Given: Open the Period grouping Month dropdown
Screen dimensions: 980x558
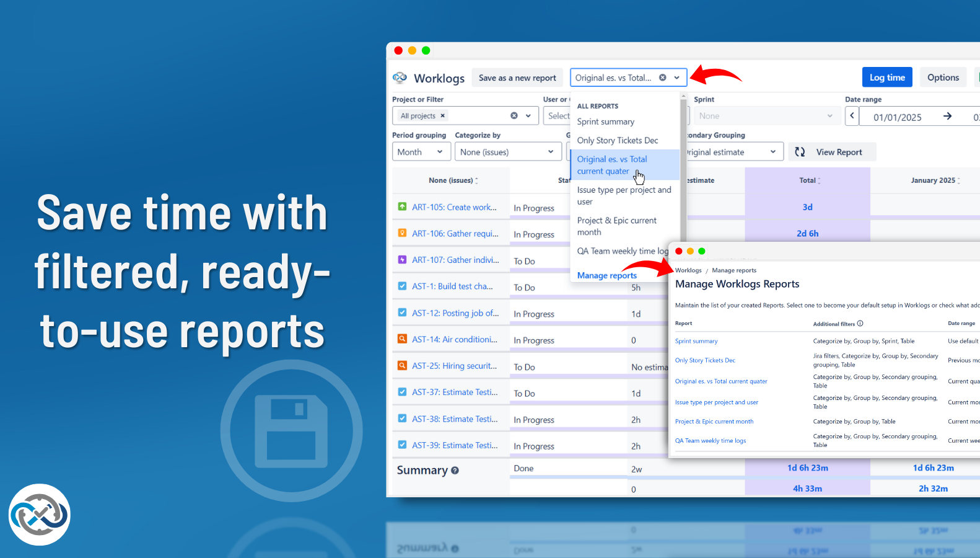Looking at the screenshot, I should [420, 152].
